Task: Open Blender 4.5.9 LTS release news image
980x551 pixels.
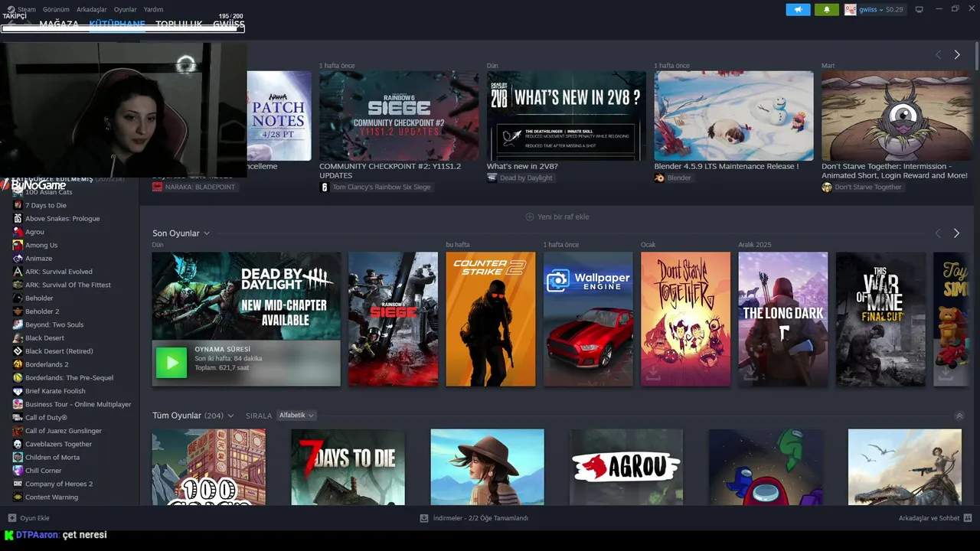Action: (733, 116)
